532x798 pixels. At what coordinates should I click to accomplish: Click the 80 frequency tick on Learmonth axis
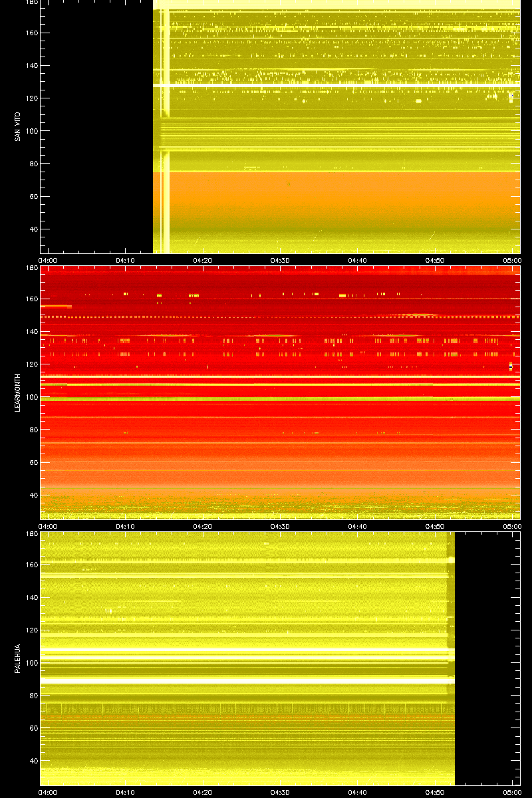click(33, 430)
